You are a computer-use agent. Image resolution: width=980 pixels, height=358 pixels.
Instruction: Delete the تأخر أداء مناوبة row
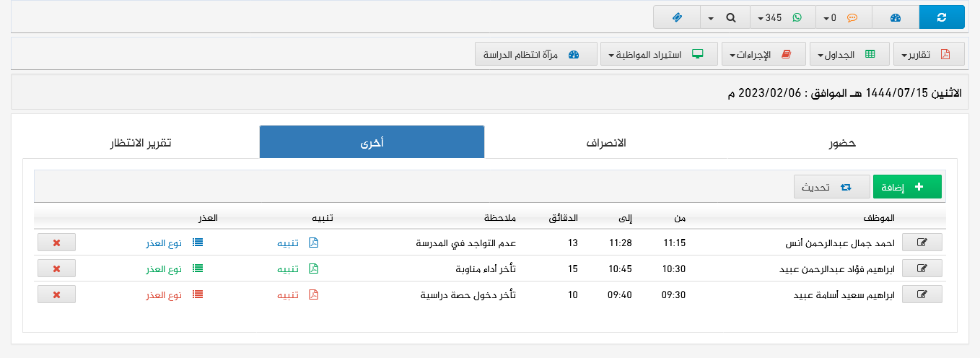pyautogui.click(x=56, y=268)
